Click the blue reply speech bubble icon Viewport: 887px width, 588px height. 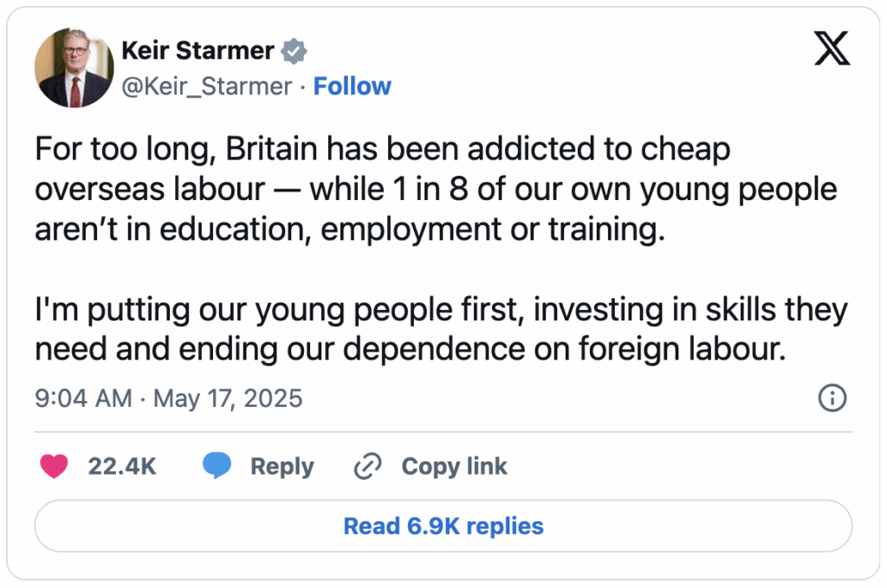pos(217,466)
